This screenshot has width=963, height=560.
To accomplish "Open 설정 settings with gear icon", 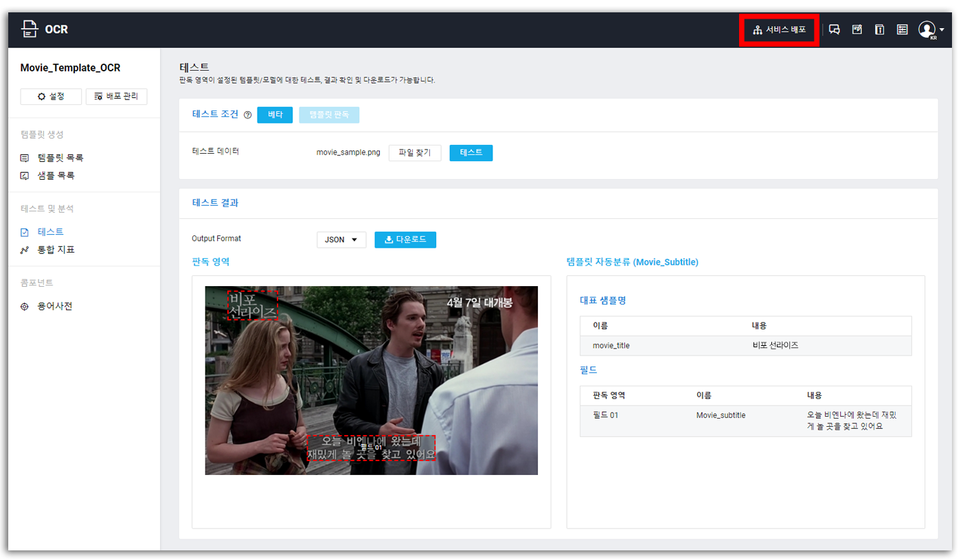I will pyautogui.click(x=51, y=97).
